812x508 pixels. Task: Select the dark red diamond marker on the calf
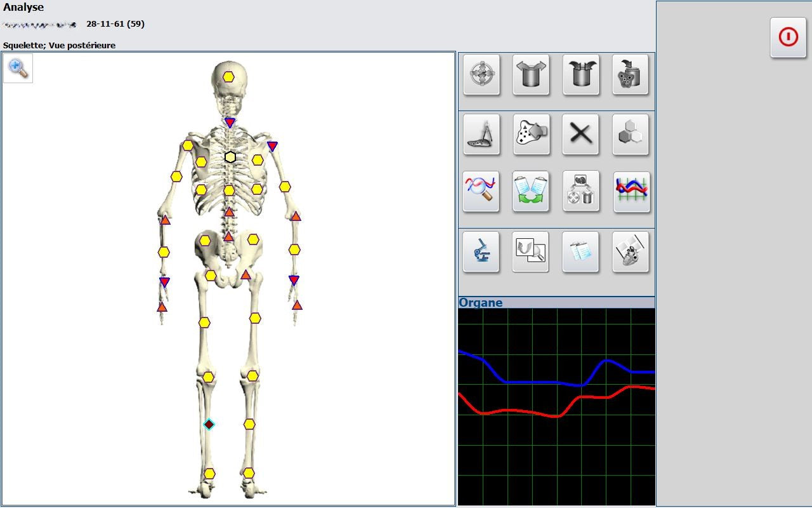pyautogui.click(x=209, y=424)
